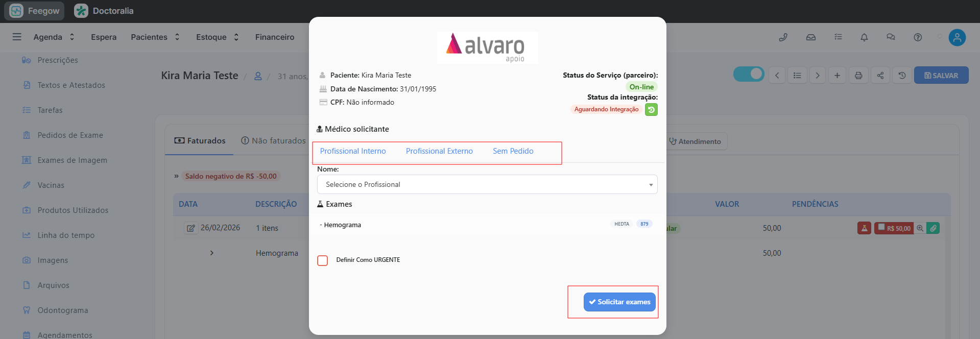Click the green paperclip attachment icon
980x339 pixels.
[933, 228]
